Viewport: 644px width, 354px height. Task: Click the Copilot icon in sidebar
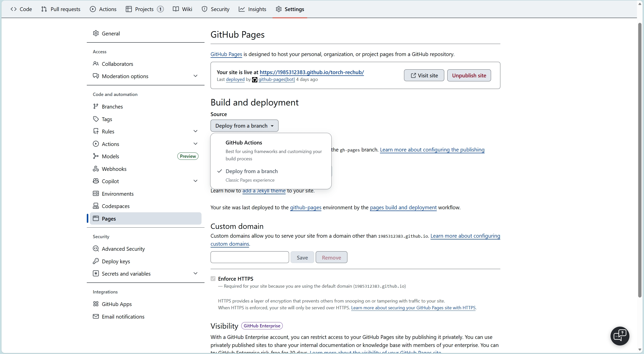point(96,181)
